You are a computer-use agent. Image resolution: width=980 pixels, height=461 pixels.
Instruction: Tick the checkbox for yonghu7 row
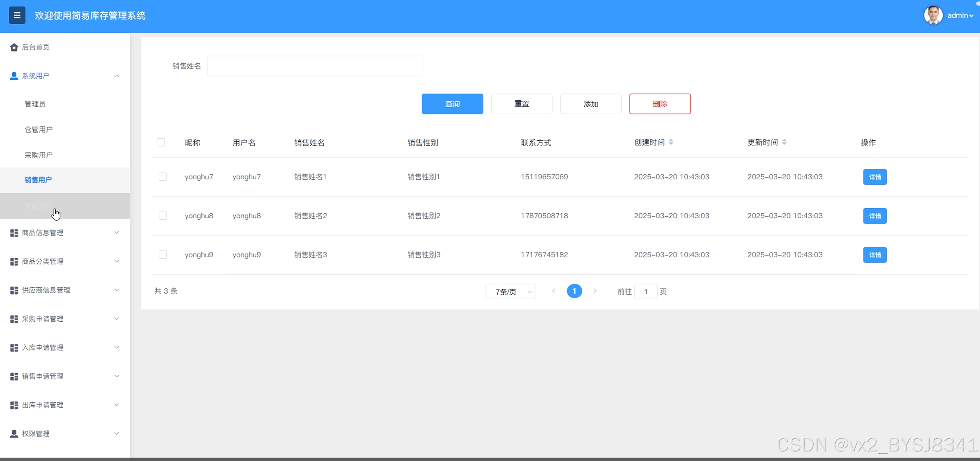pos(163,177)
